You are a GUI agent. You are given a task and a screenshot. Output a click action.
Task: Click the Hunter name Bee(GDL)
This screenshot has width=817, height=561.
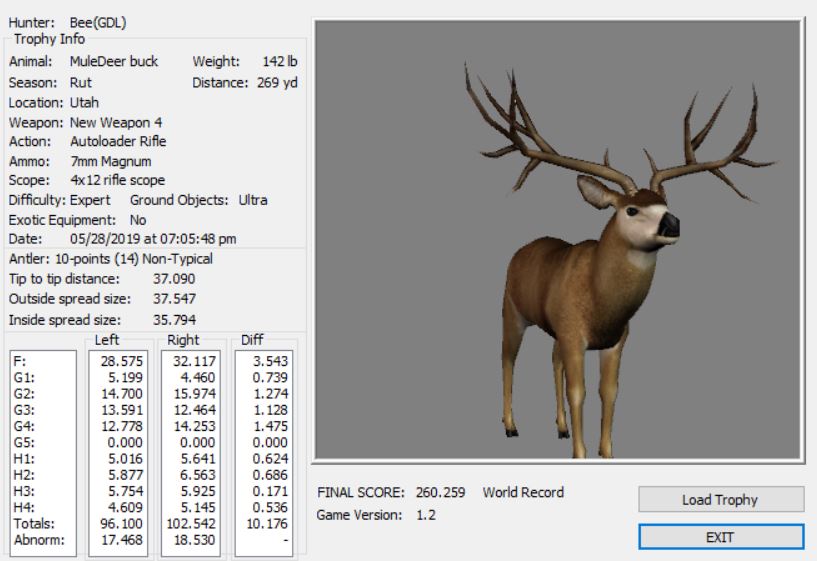click(98, 22)
